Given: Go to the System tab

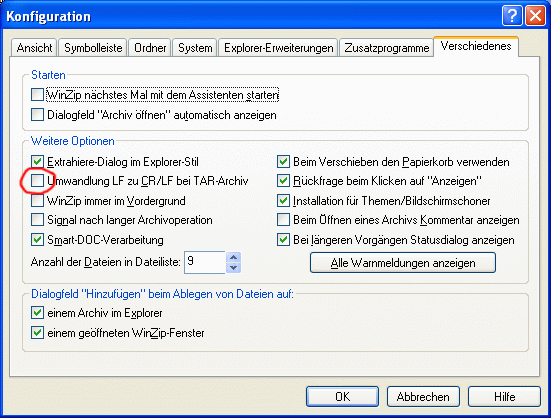Looking at the screenshot, I should (195, 48).
